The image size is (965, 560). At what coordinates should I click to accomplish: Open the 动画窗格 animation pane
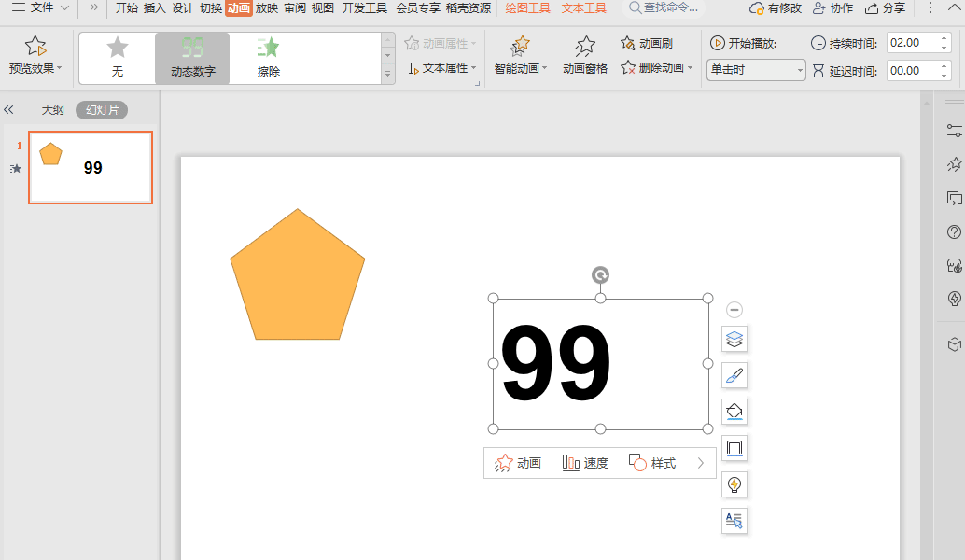click(584, 56)
